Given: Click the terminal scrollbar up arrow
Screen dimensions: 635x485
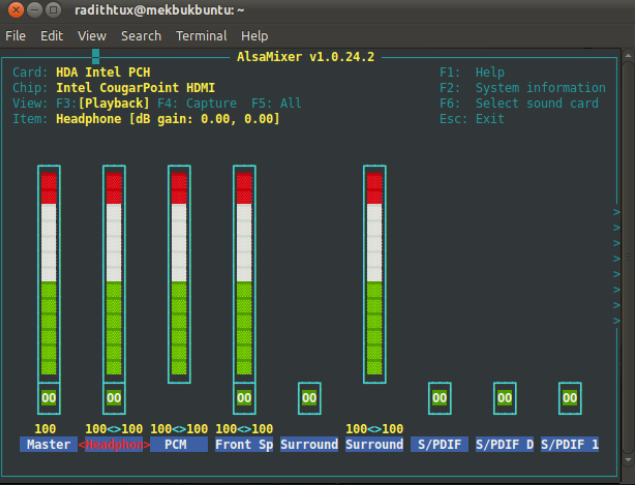Looking at the screenshot, I should 628,55.
